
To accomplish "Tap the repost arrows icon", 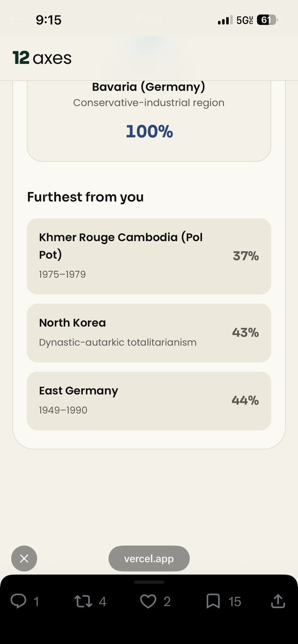I will [x=82, y=602].
